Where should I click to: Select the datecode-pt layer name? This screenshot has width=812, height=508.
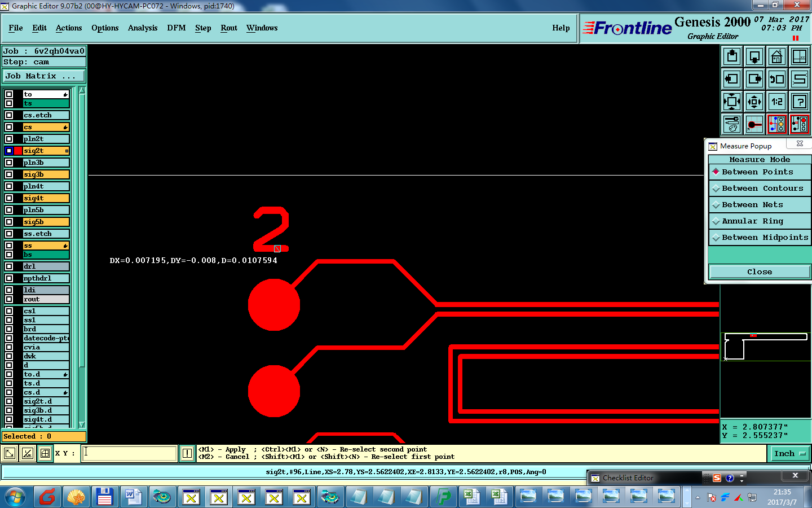[x=46, y=338]
